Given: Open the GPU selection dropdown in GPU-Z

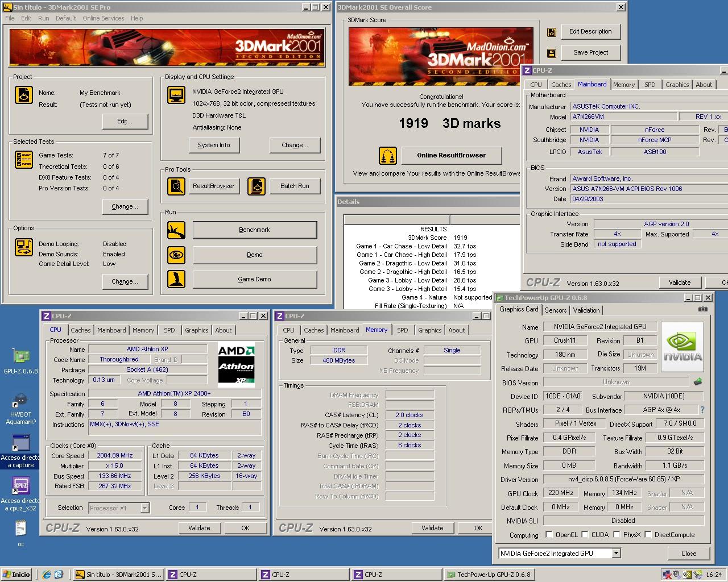Looking at the screenshot, I should (x=616, y=553).
